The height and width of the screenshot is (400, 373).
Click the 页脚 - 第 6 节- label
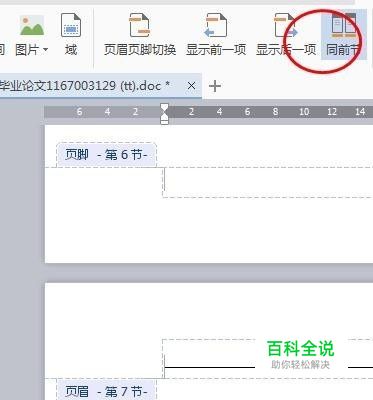click(x=106, y=155)
